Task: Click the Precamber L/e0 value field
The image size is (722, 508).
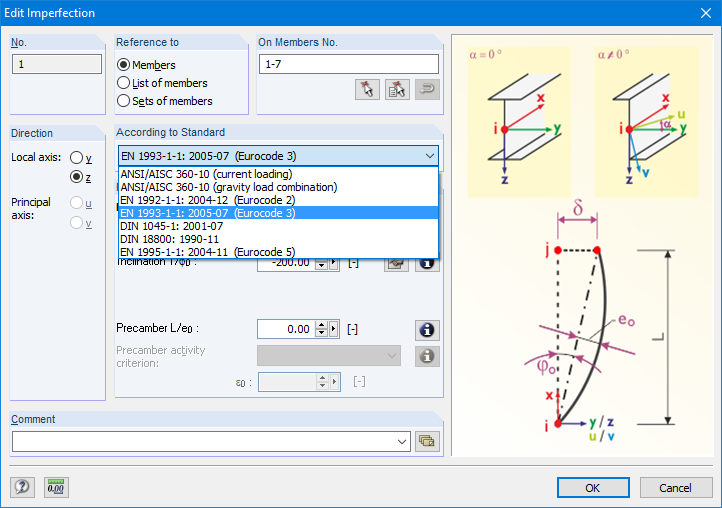Action: [286, 329]
